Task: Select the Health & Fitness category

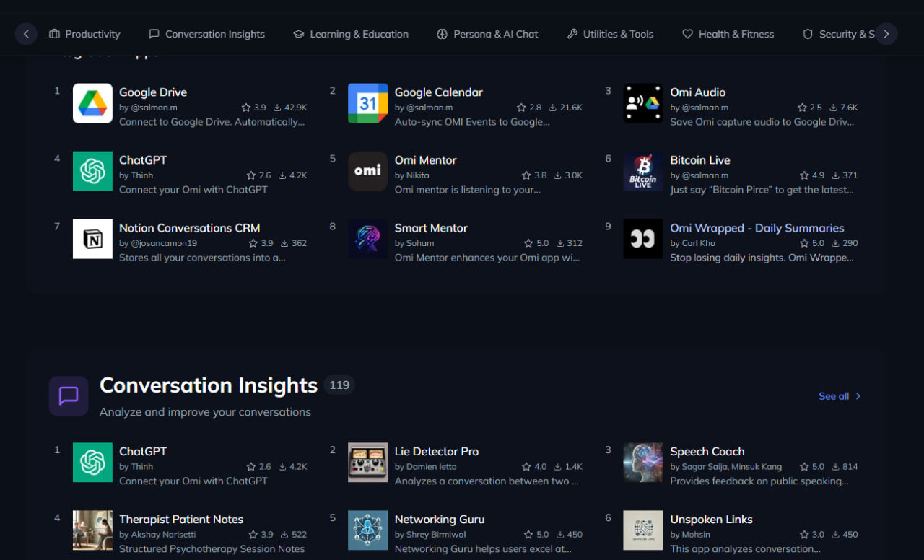Action: coord(728,33)
